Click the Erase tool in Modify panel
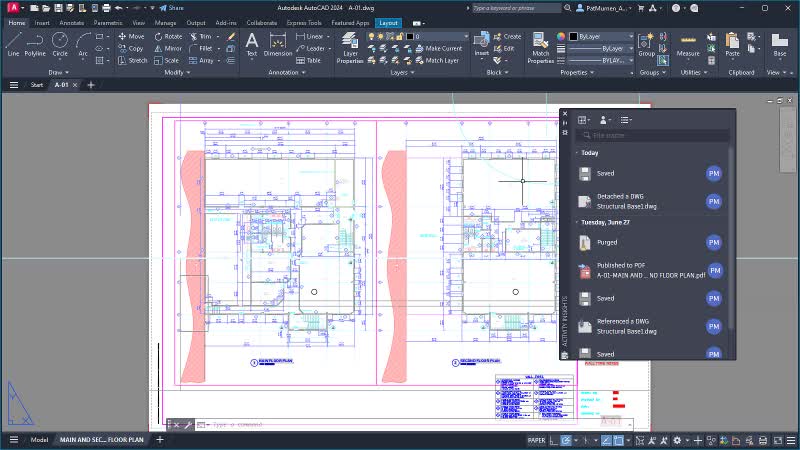 coord(231,36)
